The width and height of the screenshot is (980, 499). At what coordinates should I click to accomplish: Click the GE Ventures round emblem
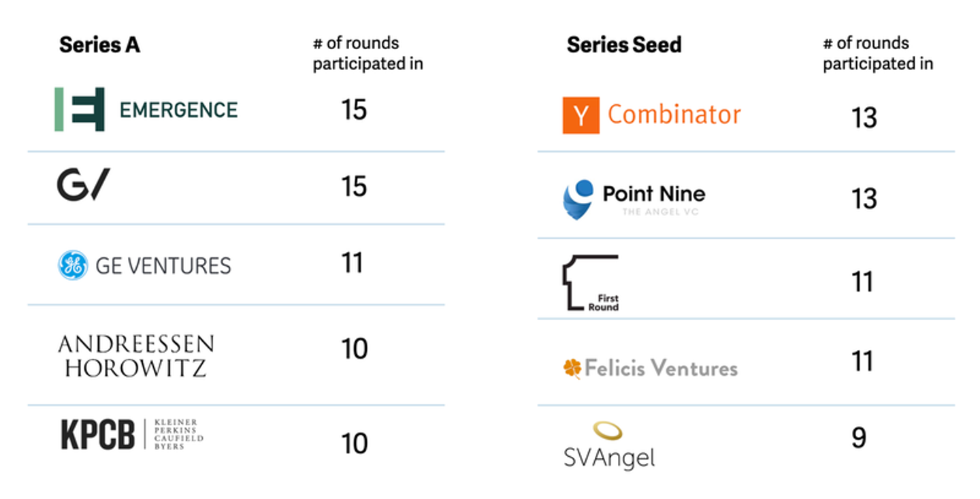tap(73, 265)
